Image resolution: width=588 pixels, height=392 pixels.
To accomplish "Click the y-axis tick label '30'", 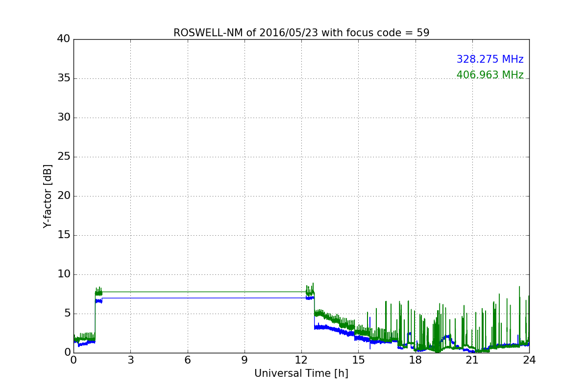I will [64, 118].
